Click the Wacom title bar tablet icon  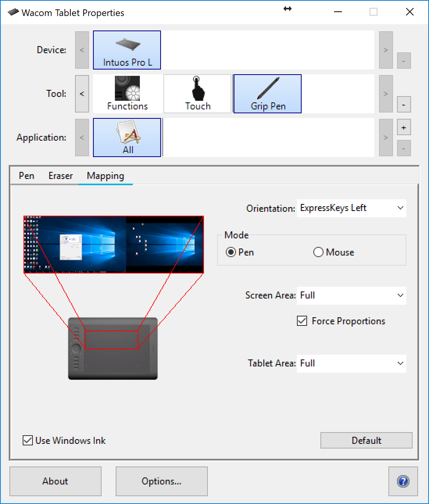(13, 12)
